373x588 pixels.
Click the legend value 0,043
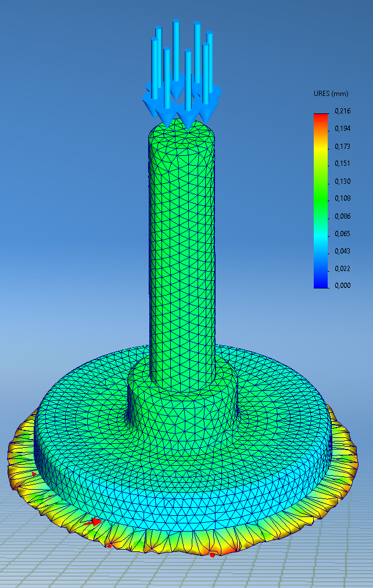point(342,251)
